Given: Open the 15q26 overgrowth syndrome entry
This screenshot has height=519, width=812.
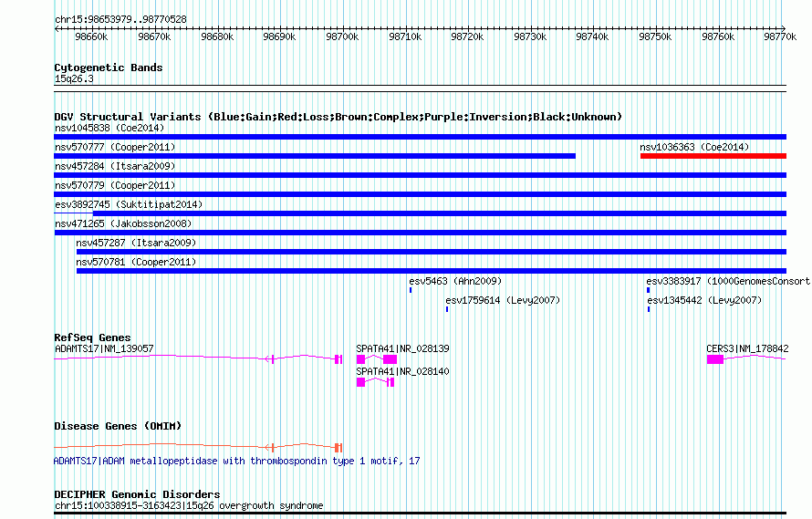Looking at the screenshot, I should (x=189, y=505).
